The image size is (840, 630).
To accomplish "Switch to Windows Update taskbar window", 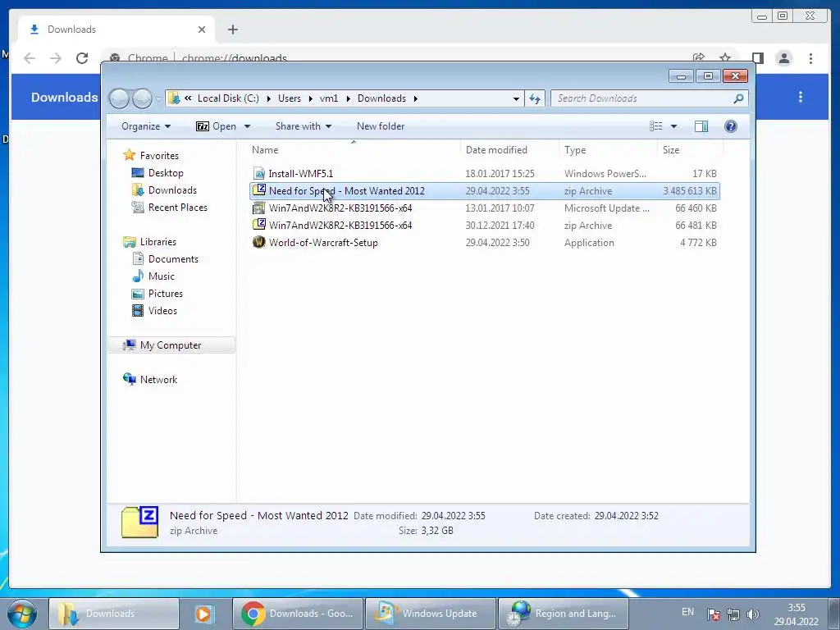I will pos(431,614).
